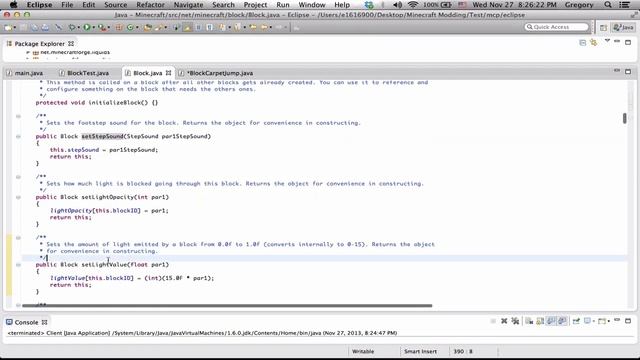The width and height of the screenshot is (640, 360).
Task: Toggle Mark Occurrences highlighter icon
Action: [x=187, y=27]
